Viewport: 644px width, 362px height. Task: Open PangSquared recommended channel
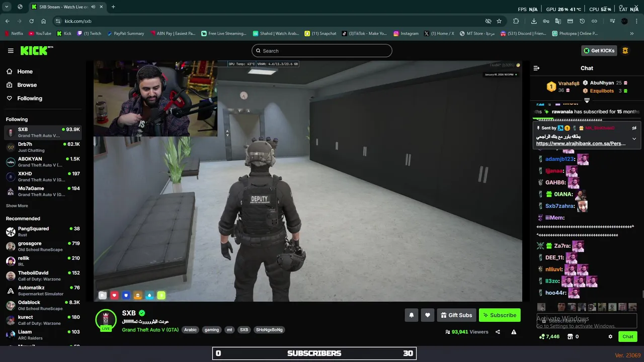[43, 232]
